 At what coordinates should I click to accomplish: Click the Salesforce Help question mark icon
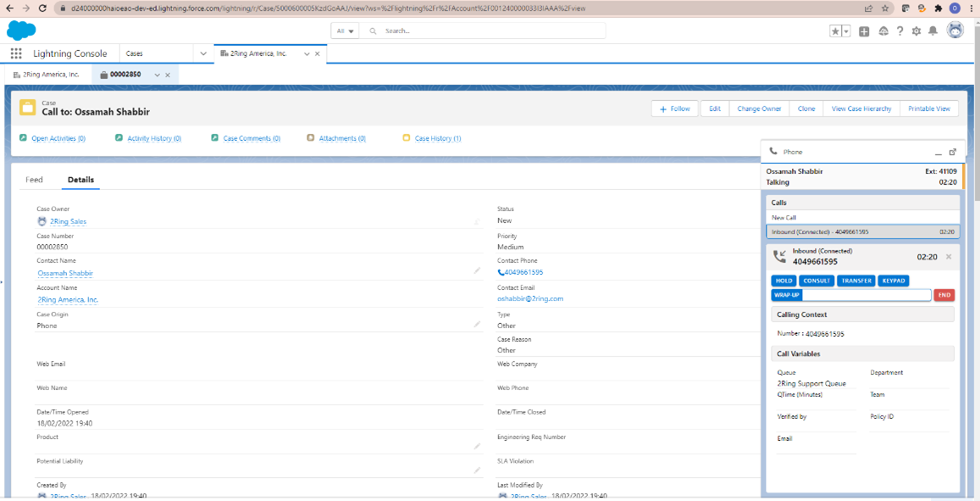coord(899,31)
